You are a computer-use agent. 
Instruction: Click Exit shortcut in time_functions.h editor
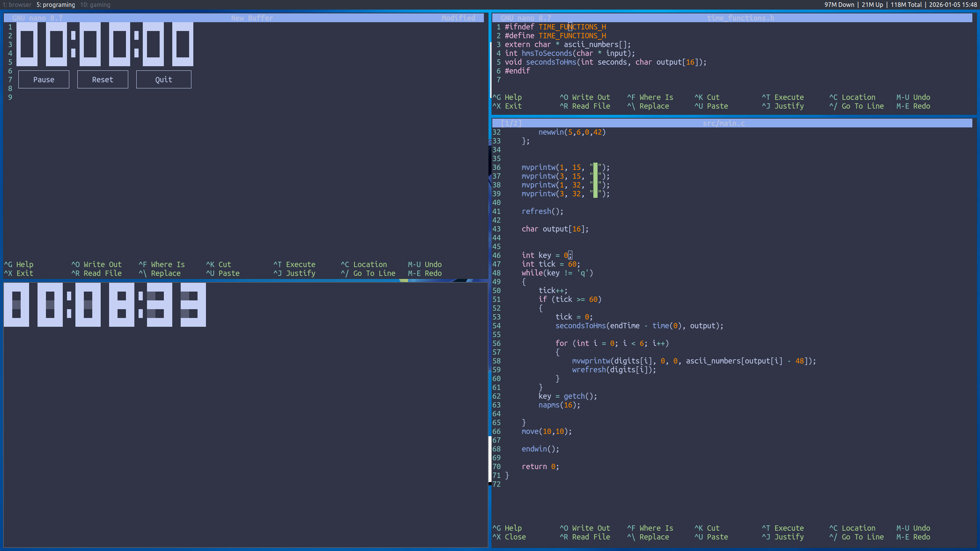point(507,106)
